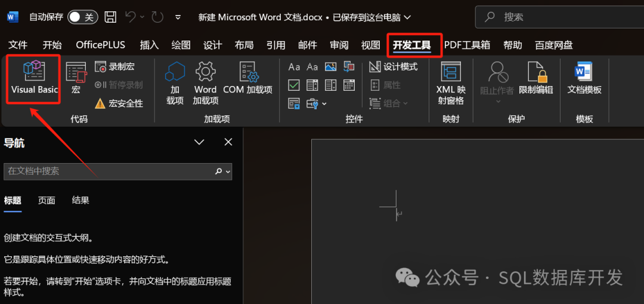Expand the undo history dropdown

[142, 17]
